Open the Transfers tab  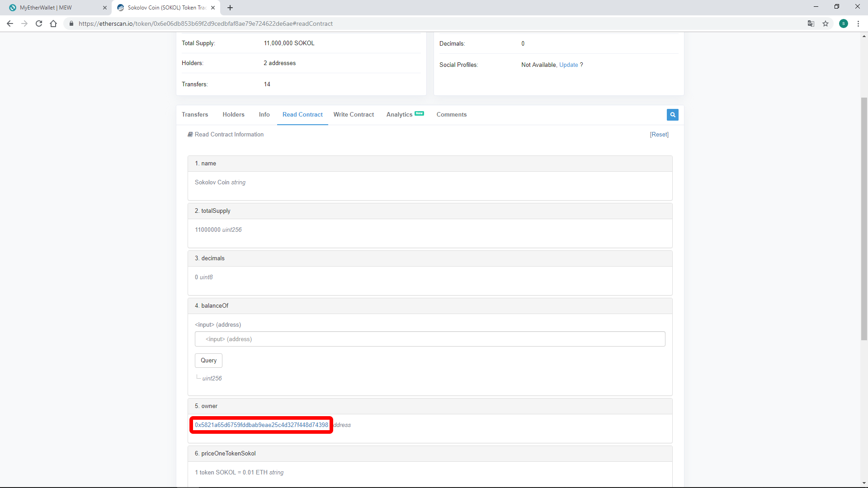[195, 115]
